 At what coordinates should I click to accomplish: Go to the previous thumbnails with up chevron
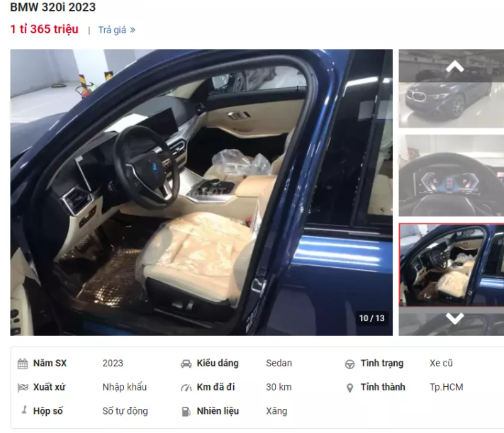click(454, 67)
